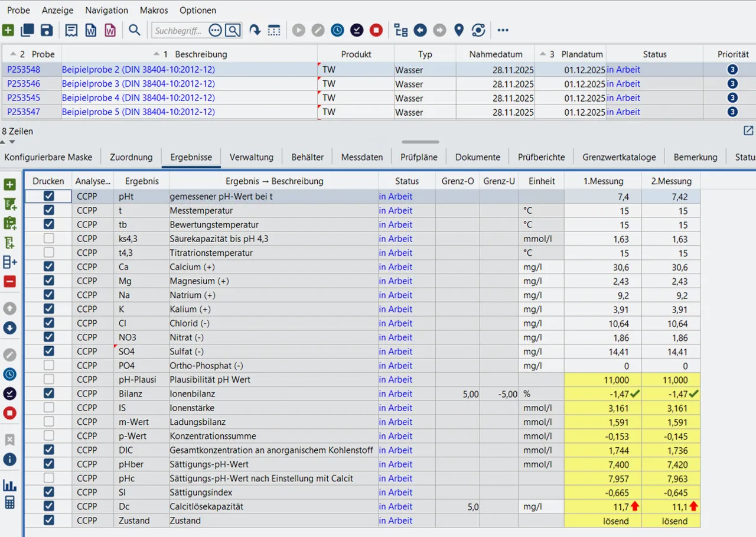The width and height of the screenshot is (756, 537).
Task: Enable Drucken checkbox for PO4 row
Action: [x=48, y=365]
